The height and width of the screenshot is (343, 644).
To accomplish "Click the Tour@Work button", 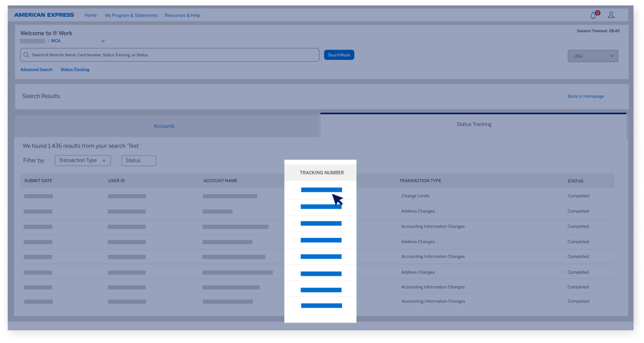I will [x=339, y=54].
